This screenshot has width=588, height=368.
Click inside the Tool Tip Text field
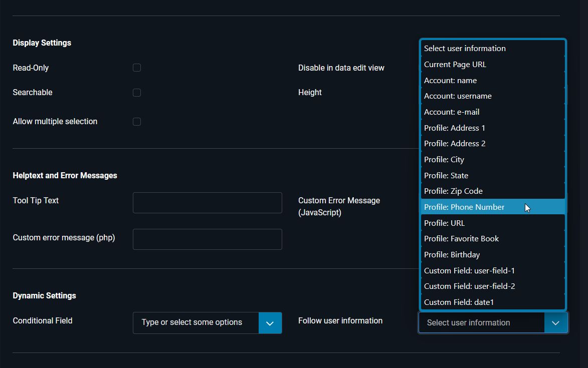point(207,202)
